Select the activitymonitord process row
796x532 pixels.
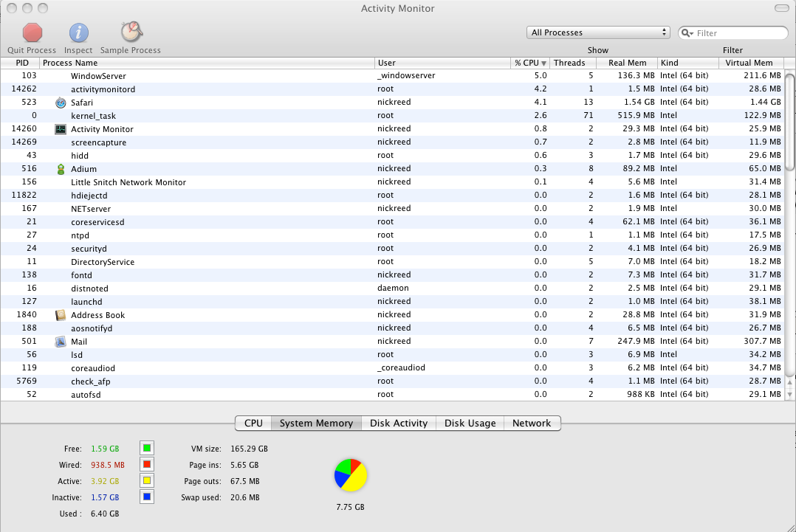pos(392,89)
